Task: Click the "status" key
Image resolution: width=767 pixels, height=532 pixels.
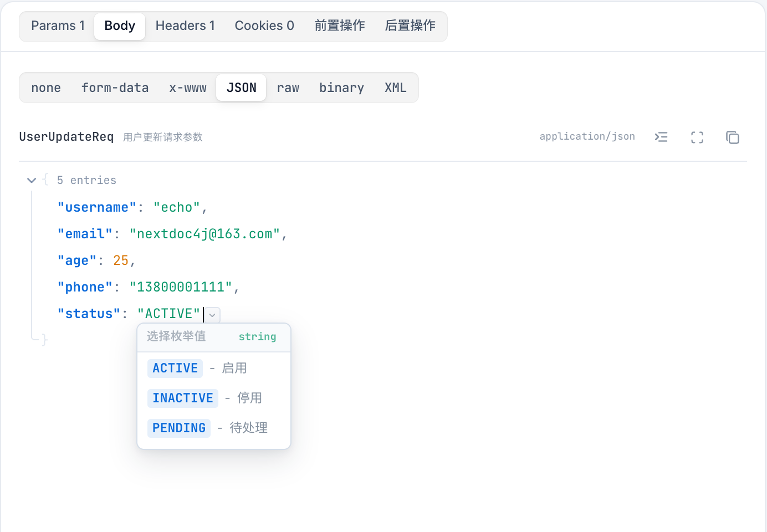Action: (x=89, y=314)
